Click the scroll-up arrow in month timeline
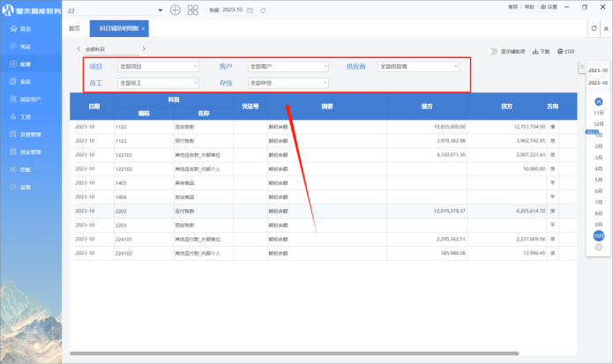Viewport: 613px width, 364px height. point(598,100)
